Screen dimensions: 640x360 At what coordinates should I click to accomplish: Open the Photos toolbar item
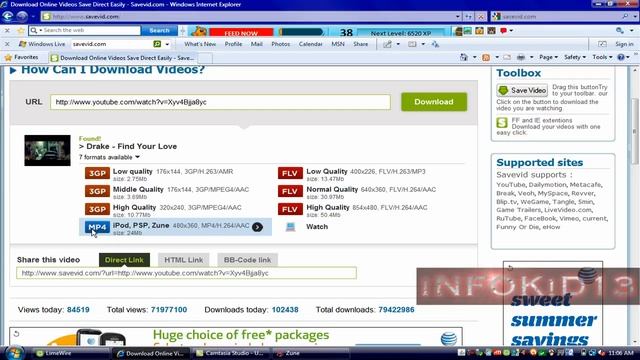pyautogui.click(x=281, y=44)
